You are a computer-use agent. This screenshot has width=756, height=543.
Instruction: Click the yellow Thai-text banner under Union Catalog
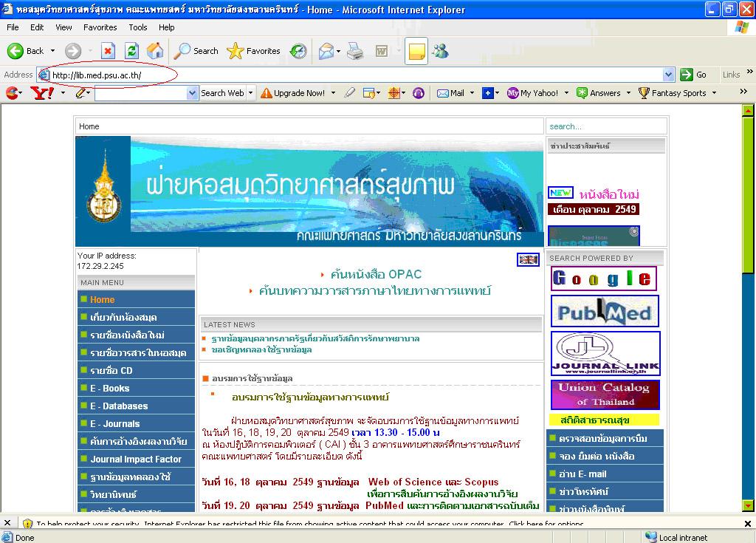604,420
